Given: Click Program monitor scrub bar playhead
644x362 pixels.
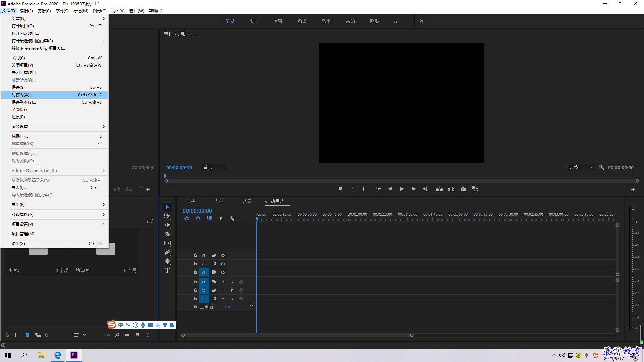Looking at the screenshot, I should pyautogui.click(x=165, y=176).
